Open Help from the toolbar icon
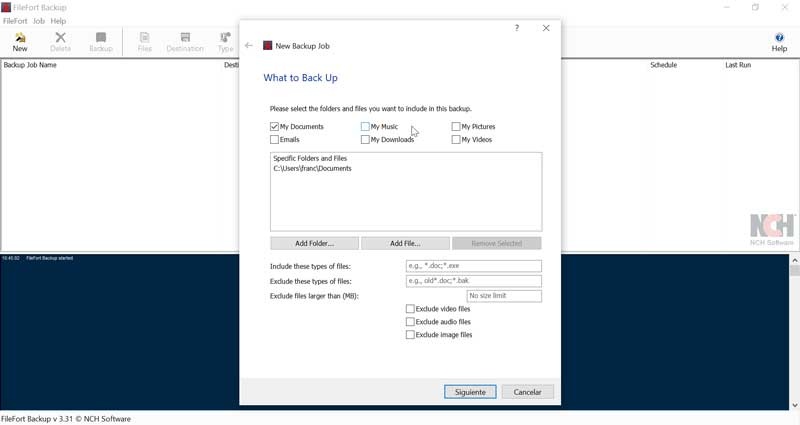Screen dimensions: 800x425 (x=779, y=42)
